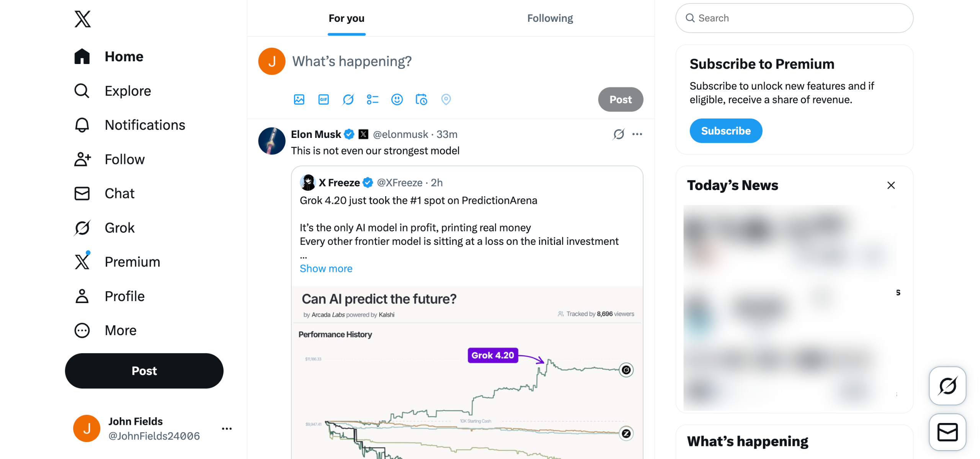Add a poll using the poll icon

pos(372,100)
